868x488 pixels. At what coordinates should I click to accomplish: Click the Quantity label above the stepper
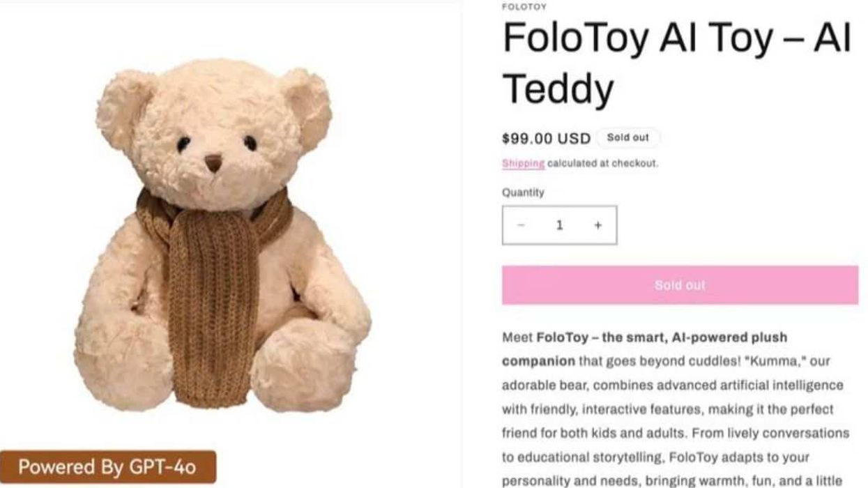point(523,192)
